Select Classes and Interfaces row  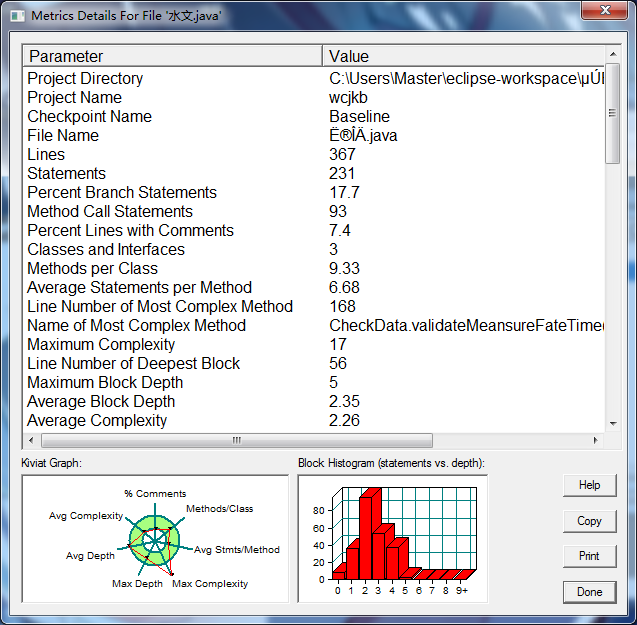314,250
